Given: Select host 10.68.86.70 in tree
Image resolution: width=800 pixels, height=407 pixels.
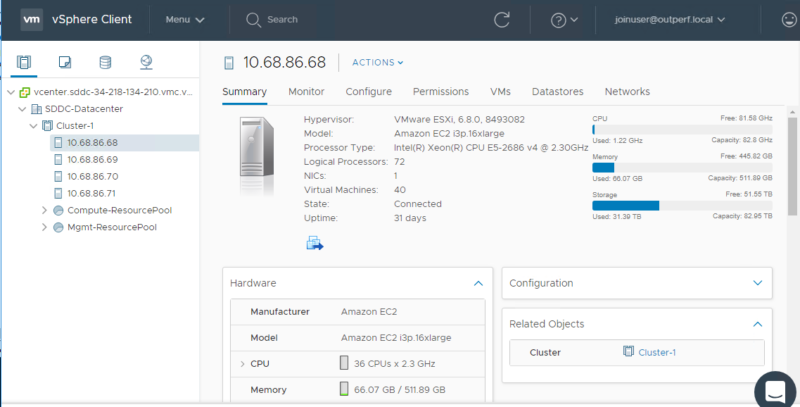Looking at the screenshot, I should (x=92, y=176).
